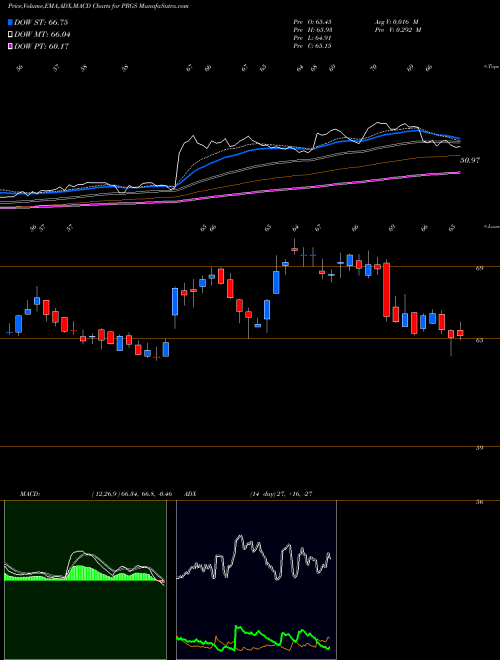Open the green MACD indicator panel
Viewport: 500px width, 660px height.
85,580
